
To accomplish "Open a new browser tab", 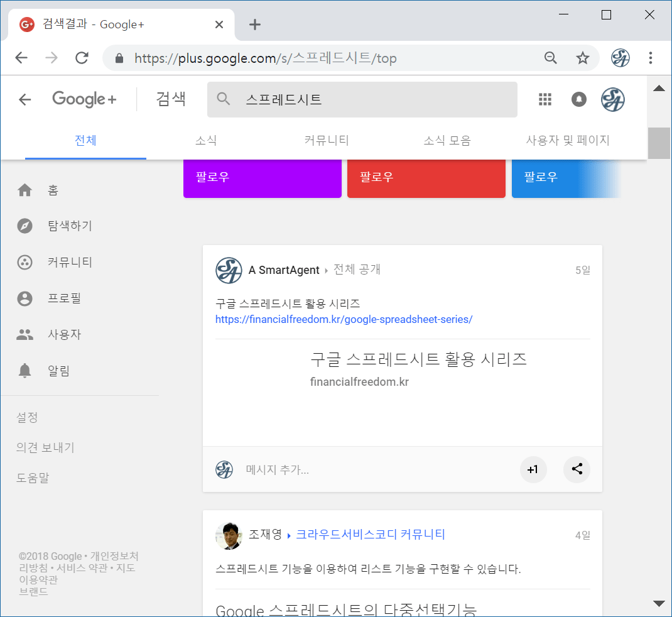I will [x=254, y=25].
